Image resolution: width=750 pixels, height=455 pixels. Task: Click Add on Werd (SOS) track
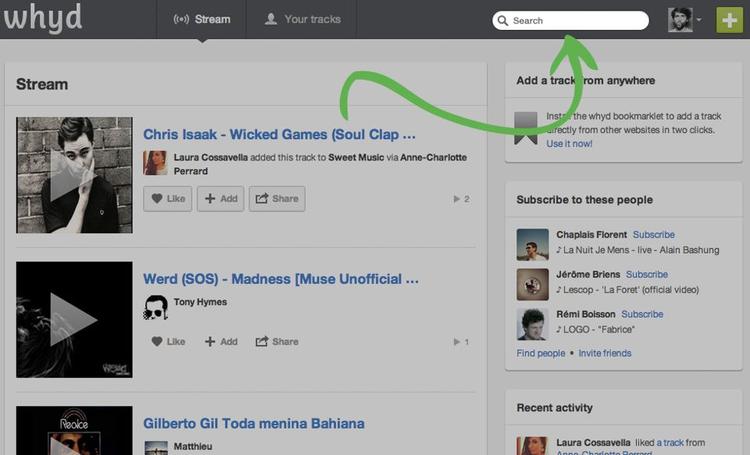[x=221, y=341]
